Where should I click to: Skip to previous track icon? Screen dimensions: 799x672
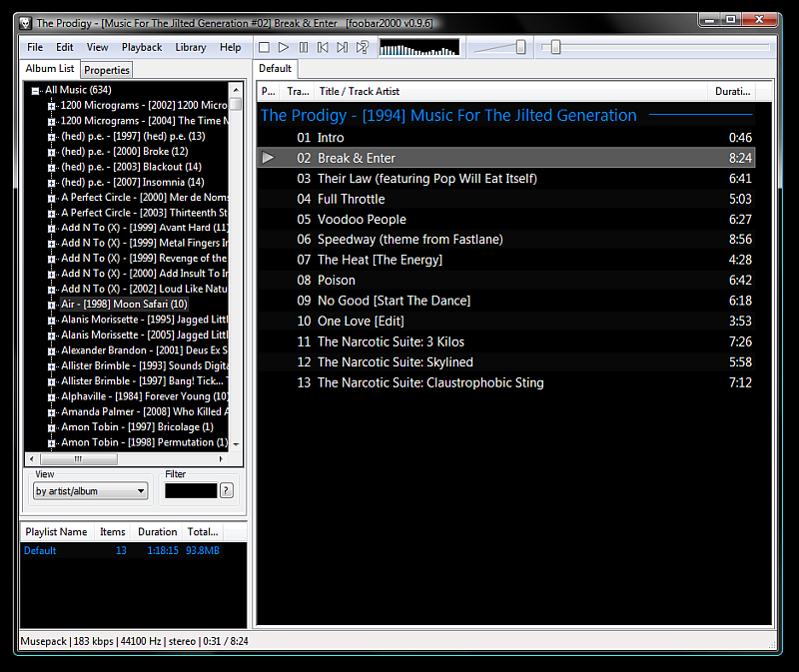(x=324, y=46)
